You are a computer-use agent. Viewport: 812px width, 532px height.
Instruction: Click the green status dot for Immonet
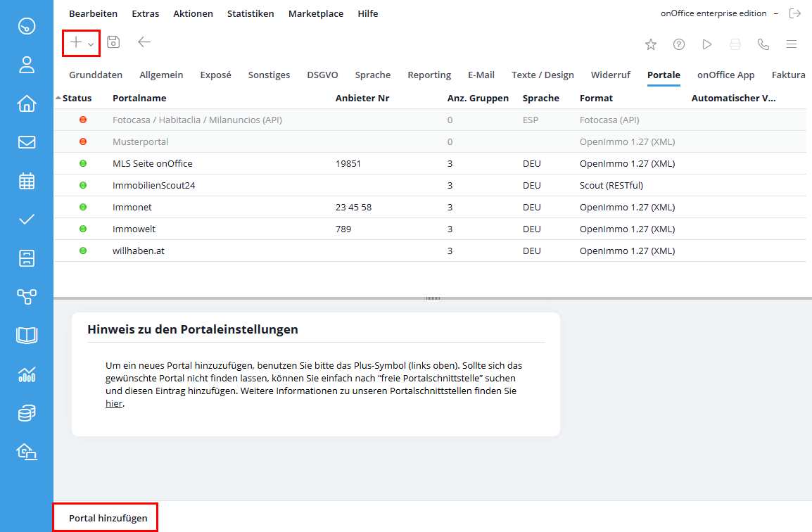click(x=83, y=207)
